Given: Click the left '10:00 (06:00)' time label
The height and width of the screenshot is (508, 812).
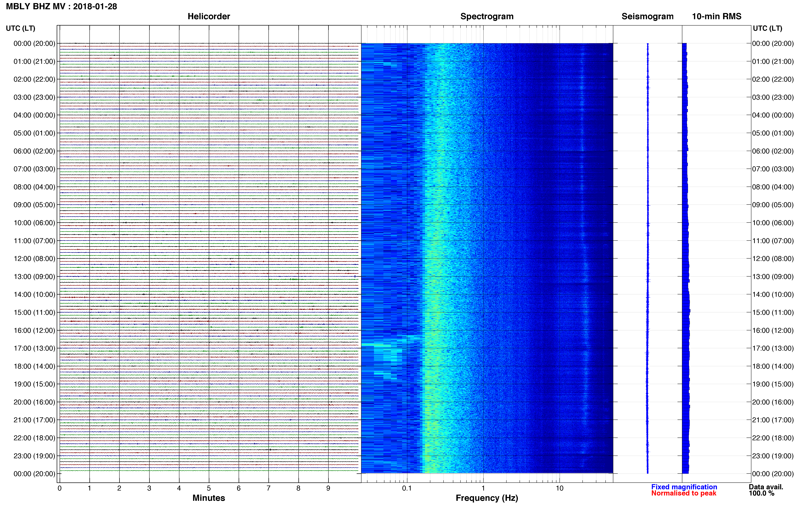Looking at the screenshot, I should coord(34,223).
